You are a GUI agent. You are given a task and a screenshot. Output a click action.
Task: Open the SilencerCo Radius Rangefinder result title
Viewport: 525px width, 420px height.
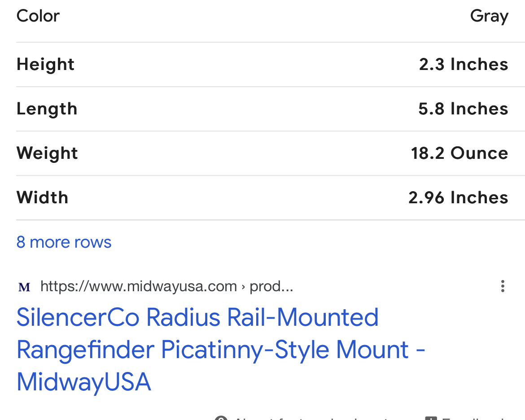(221, 350)
